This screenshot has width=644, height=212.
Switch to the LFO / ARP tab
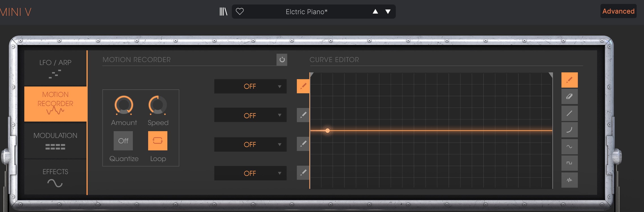pos(55,68)
